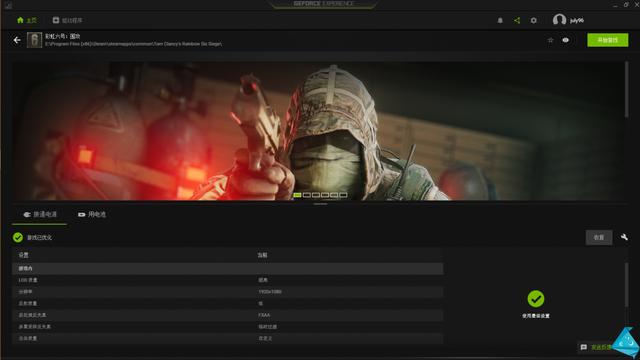
Task: Click the gray revert button beside wrench
Action: pyautogui.click(x=599, y=238)
